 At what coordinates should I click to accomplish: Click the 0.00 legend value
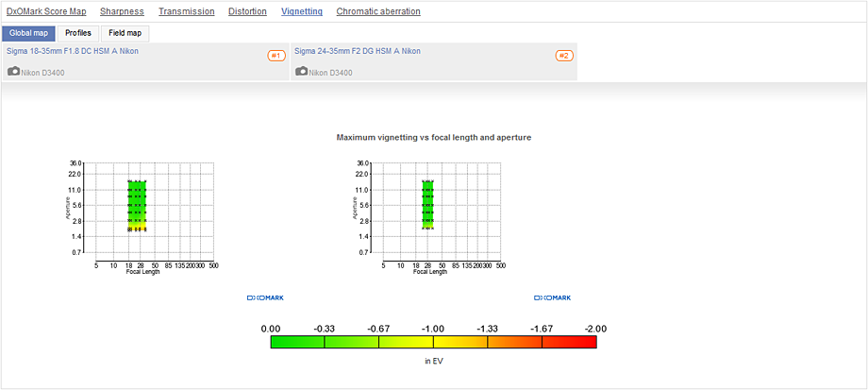pos(271,329)
